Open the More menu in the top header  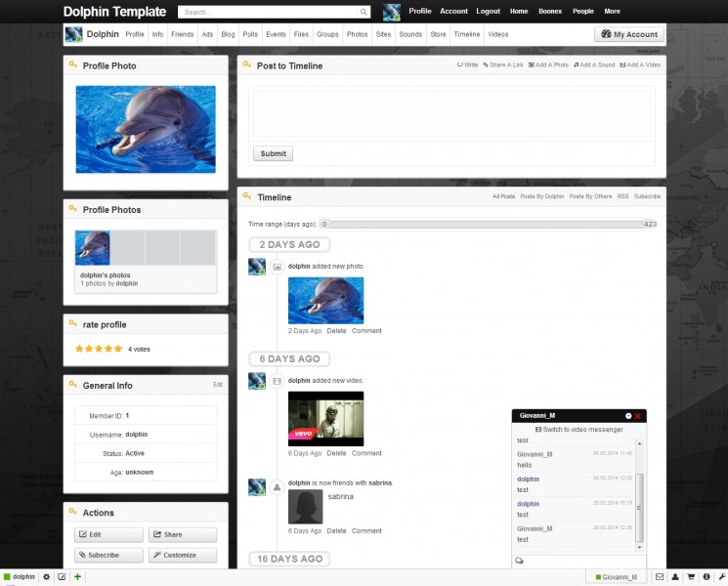(612, 11)
